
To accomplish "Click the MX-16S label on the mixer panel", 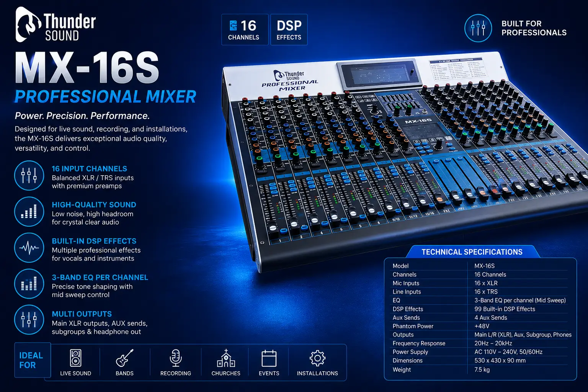I will (x=418, y=121).
